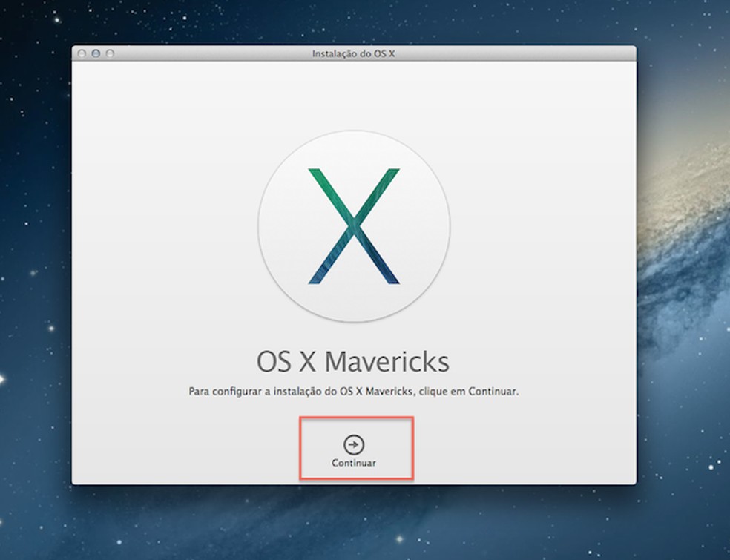Click the configuration instruction sentence
The height and width of the screenshot is (560, 730).
point(354,391)
